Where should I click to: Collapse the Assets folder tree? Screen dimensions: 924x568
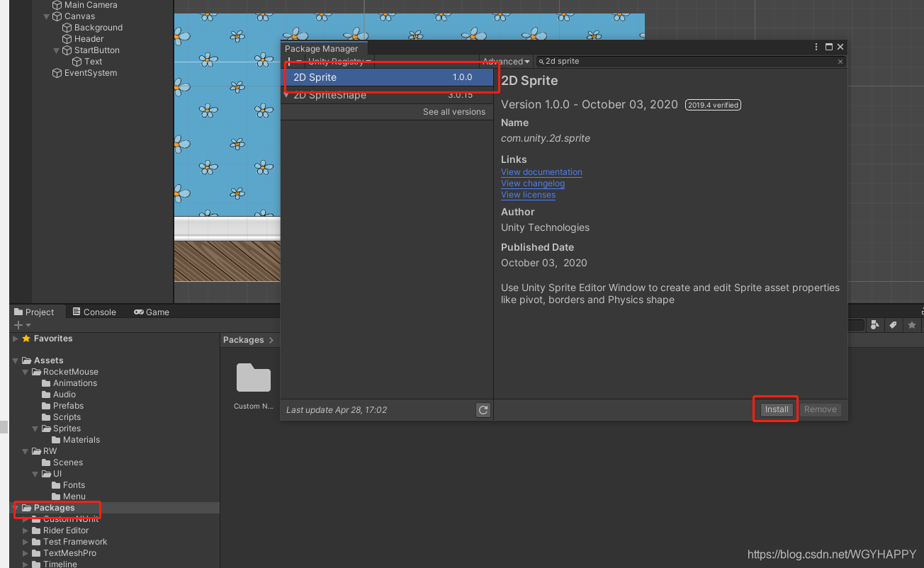16,360
